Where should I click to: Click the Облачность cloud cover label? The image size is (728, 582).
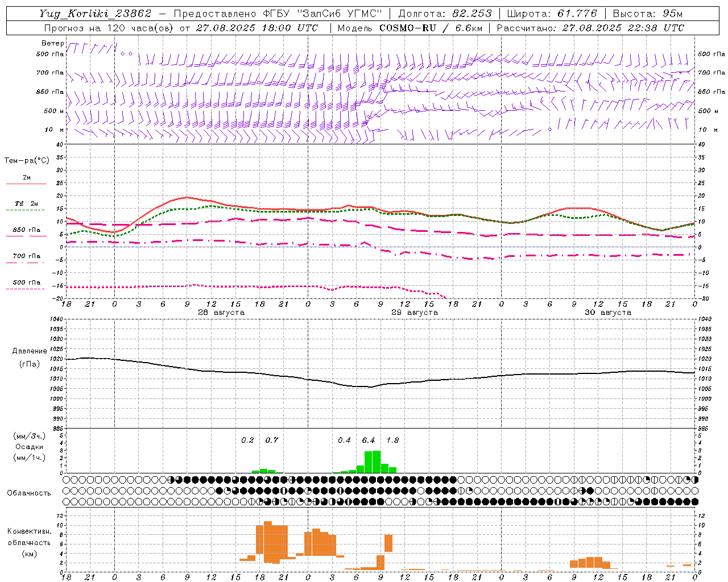[29, 493]
